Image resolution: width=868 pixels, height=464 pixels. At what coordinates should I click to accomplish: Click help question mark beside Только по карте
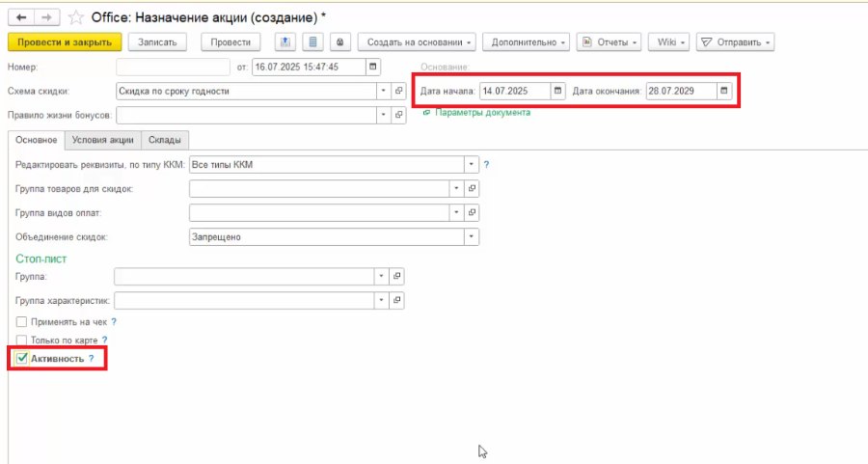tap(104, 340)
